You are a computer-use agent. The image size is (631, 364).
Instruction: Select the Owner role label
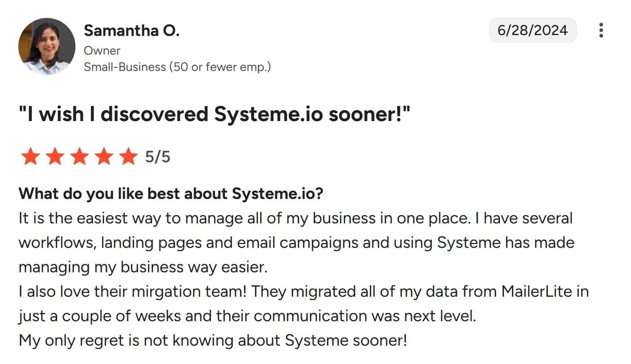[x=102, y=50]
